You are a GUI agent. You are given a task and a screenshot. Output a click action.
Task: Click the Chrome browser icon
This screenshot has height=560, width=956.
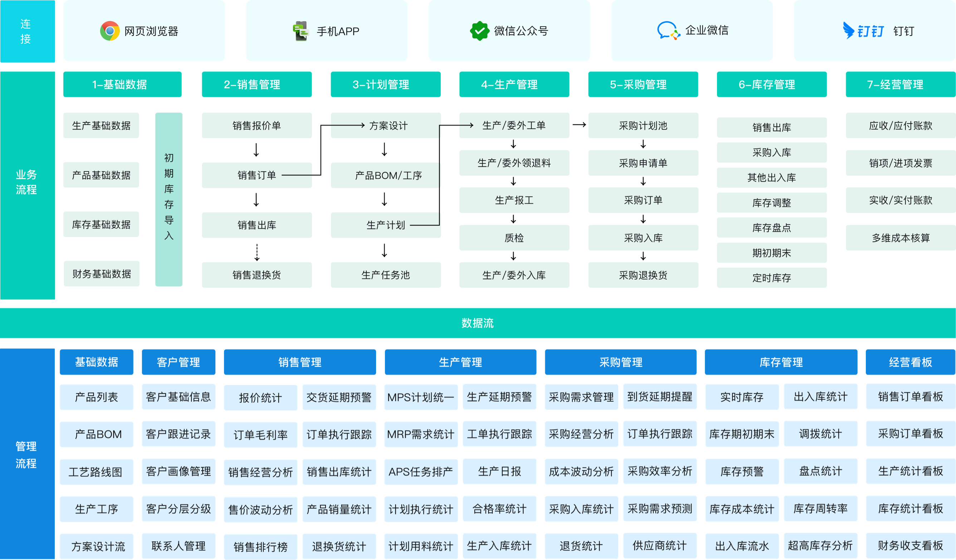click(109, 31)
